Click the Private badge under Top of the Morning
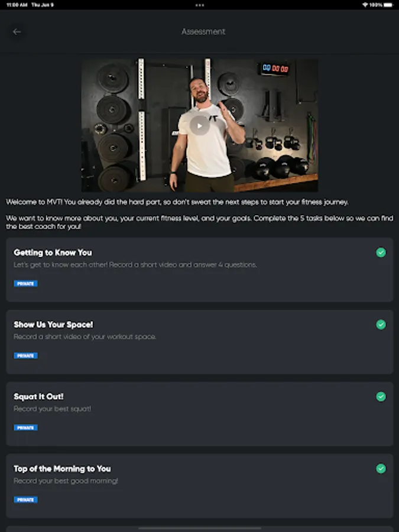The width and height of the screenshot is (399, 532). point(25,499)
